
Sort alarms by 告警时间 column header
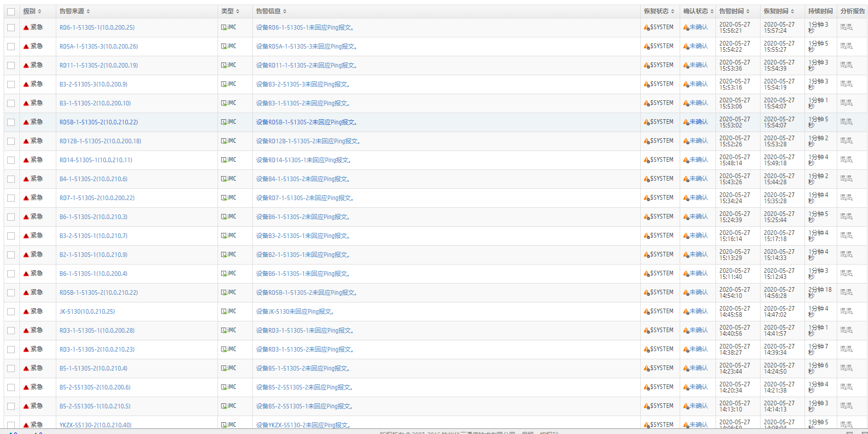click(x=734, y=11)
